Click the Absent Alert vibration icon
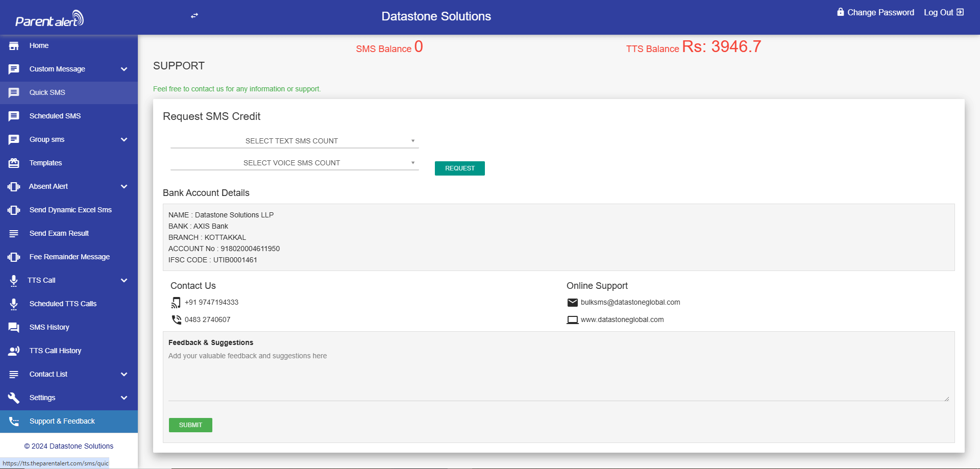The height and width of the screenshot is (469, 980). coord(14,187)
